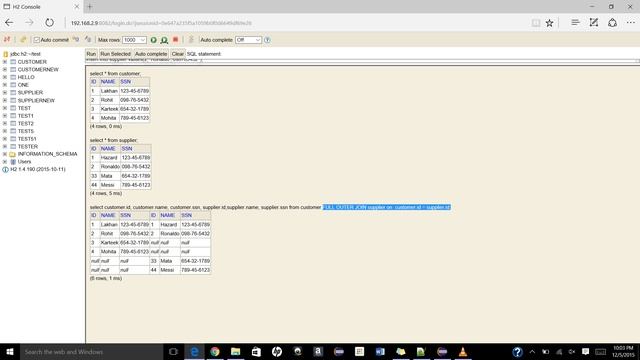Click the H2 Help question icon
This screenshot has width=640, height=360.
coord(267,40)
